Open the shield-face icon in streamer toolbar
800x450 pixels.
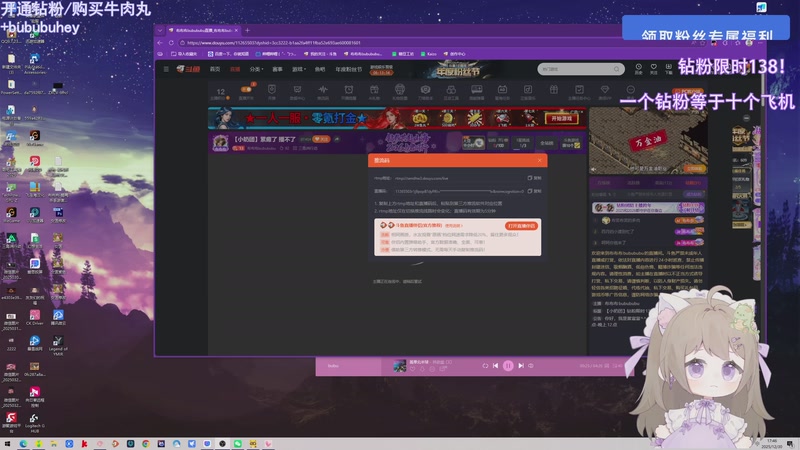[272, 91]
